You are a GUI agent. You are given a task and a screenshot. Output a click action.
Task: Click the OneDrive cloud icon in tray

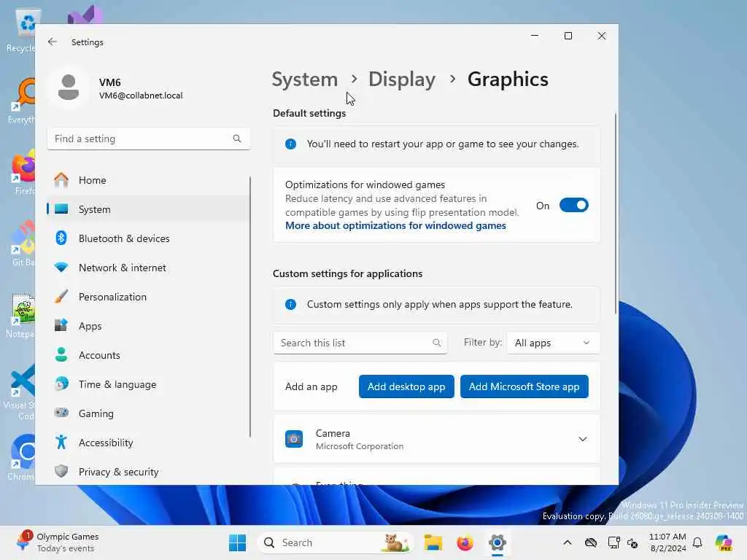[591, 542]
